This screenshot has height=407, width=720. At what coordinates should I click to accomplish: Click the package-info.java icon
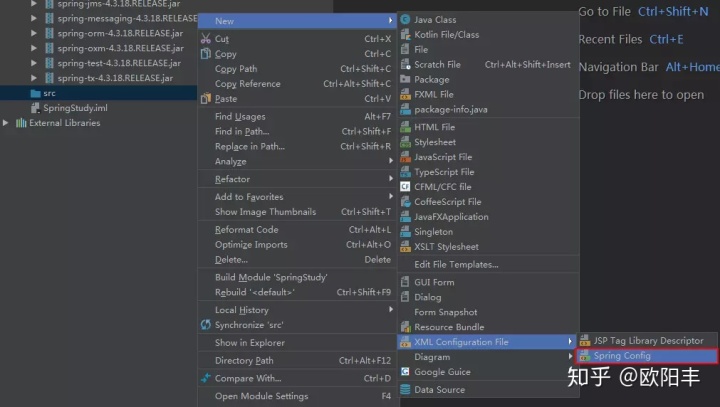click(x=405, y=109)
